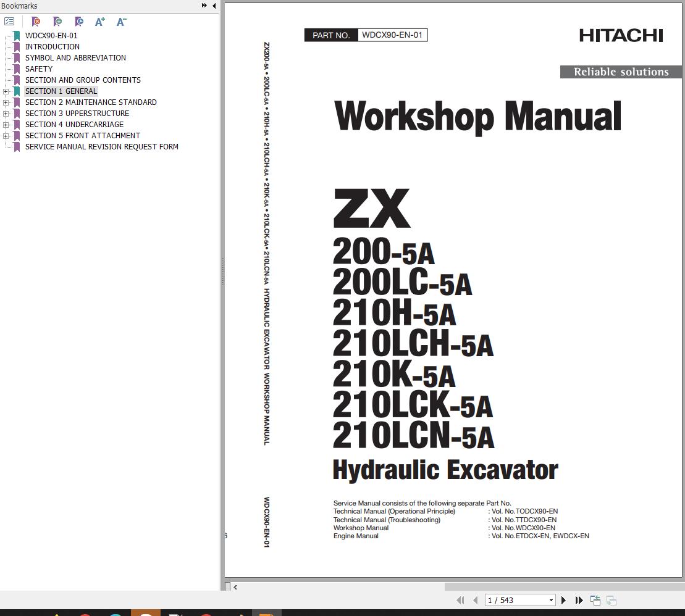Click the bookmark icon beside SERVICE MANUAL REVISION

pyautogui.click(x=17, y=147)
